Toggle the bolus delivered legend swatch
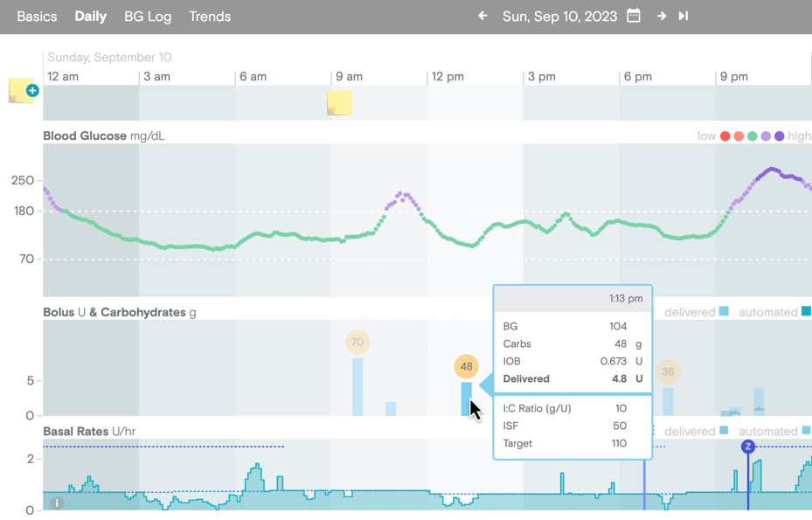This screenshot has height=520, width=812. click(723, 312)
